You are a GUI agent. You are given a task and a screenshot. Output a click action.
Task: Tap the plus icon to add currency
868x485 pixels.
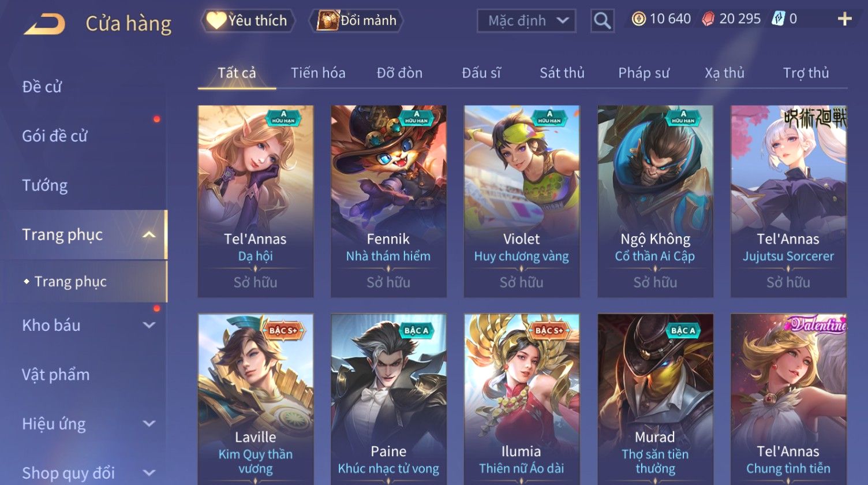(844, 19)
